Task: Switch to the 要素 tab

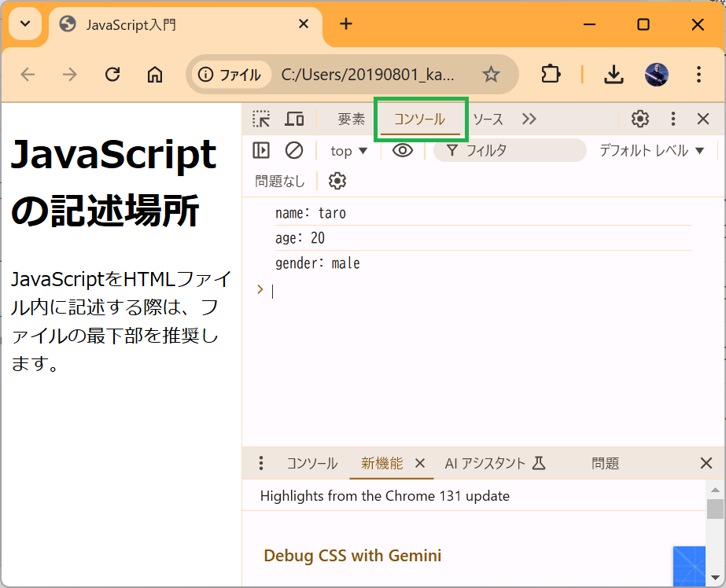Action: pyautogui.click(x=352, y=119)
